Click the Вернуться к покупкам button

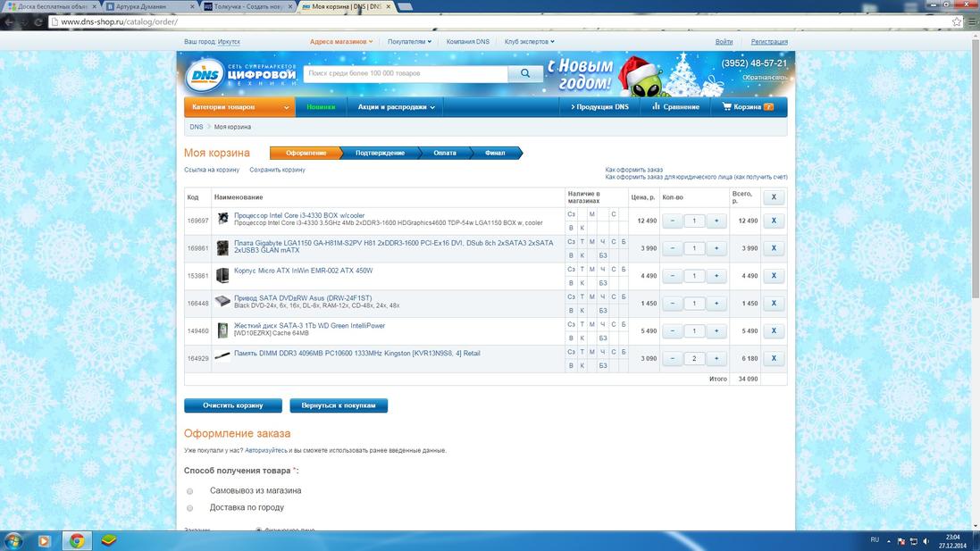[x=339, y=405]
